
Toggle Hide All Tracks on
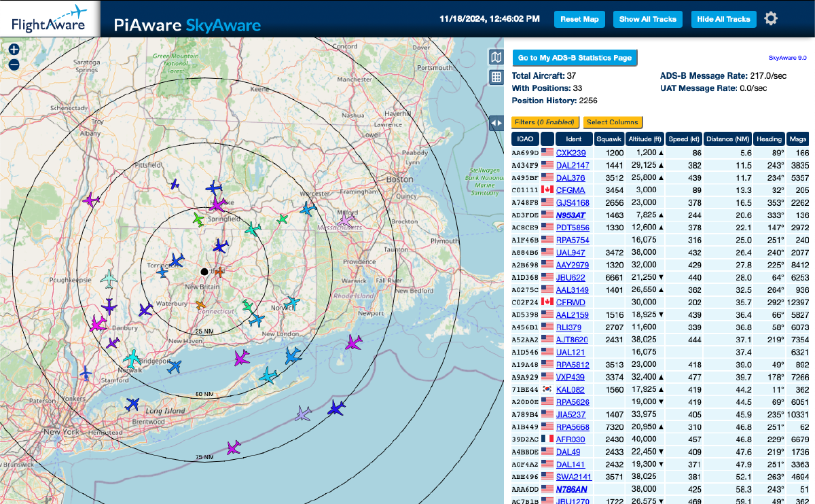click(x=723, y=19)
